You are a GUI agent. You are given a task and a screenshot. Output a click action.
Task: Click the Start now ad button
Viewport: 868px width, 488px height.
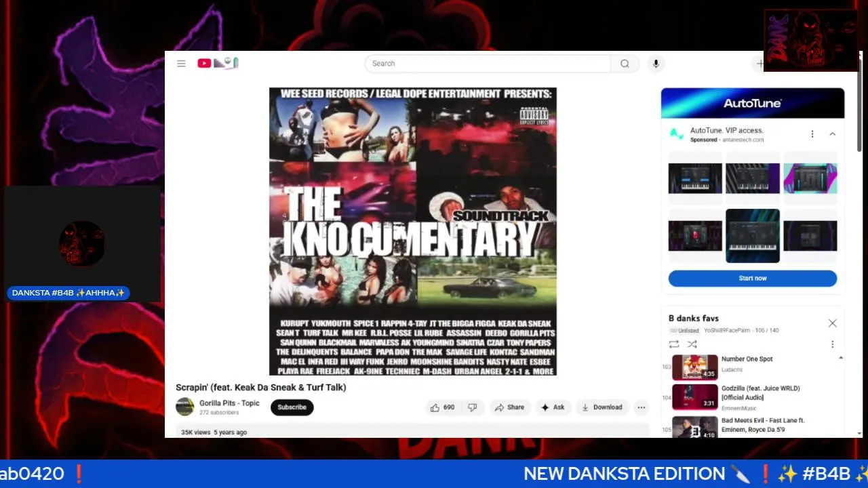[x=753, y=279]
